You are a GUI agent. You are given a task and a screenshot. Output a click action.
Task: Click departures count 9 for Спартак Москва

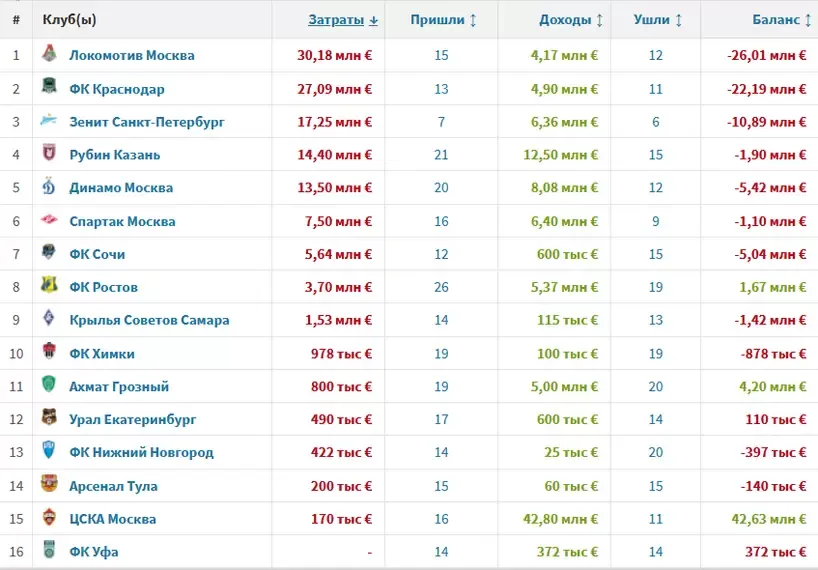[656, 222]
